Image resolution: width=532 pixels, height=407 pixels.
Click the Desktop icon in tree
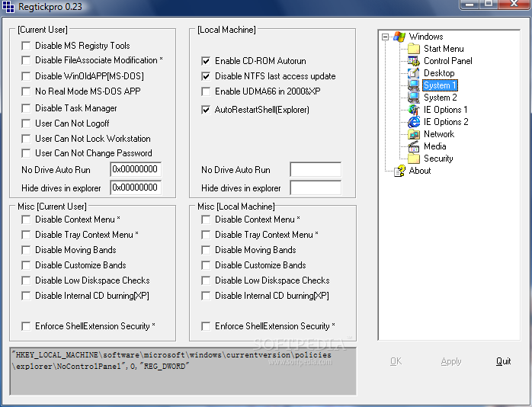[x=414, y=73]
